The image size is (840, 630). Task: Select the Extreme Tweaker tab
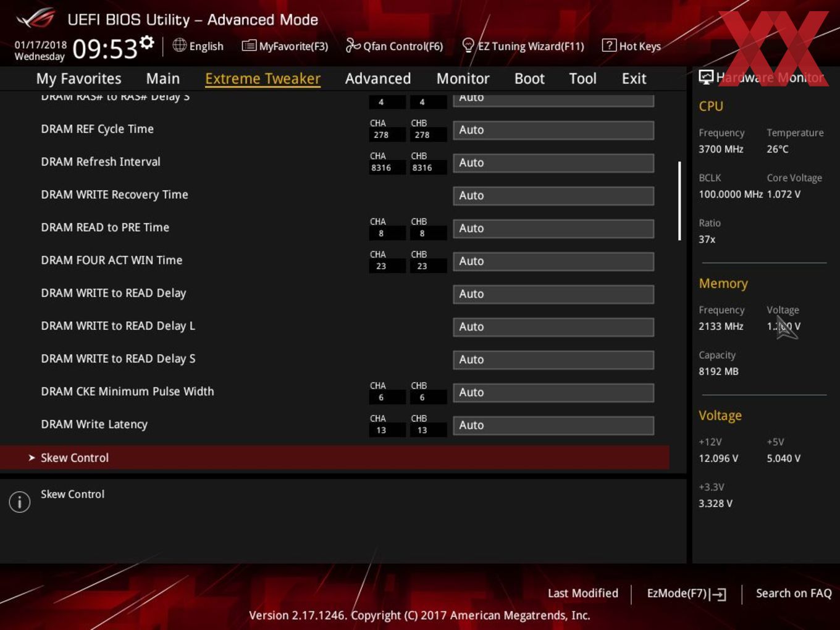click(x=262, y=78)
